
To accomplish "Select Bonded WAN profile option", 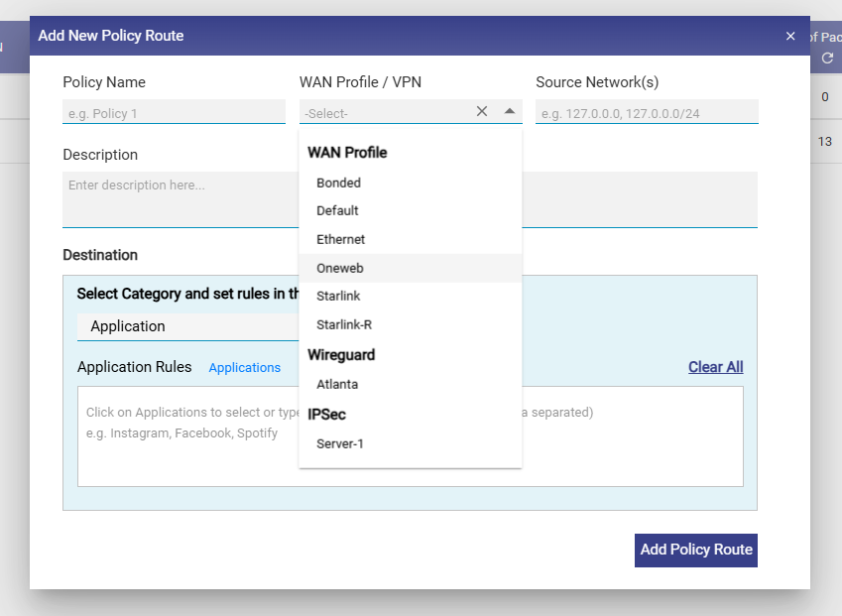I will tap(338, 183).
